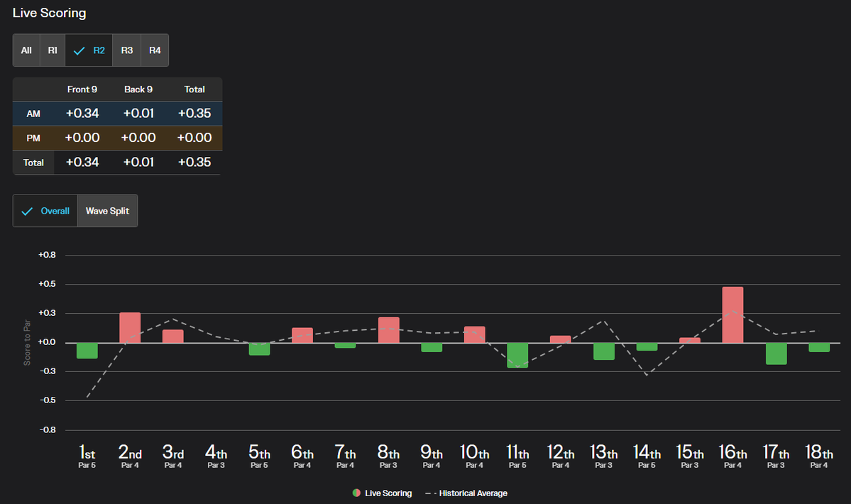
Task: Click the green bar for the 14th hole
Action: coord(647,346)
